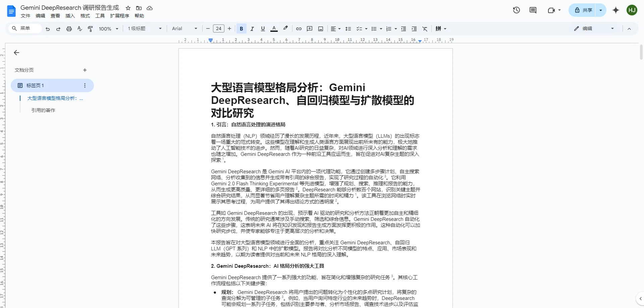Open the HJ account avatar
The width and height of the screenshot is (644, 308).
(632, 10)
